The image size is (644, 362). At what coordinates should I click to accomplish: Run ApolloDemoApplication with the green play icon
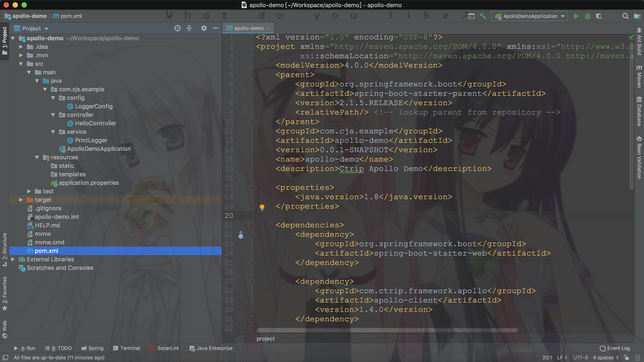point(576,16)
